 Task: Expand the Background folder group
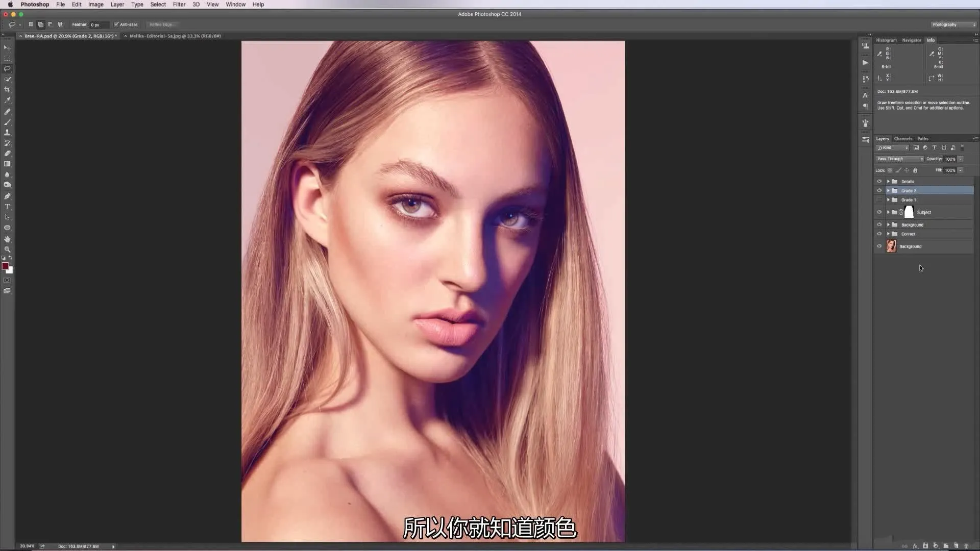(x=889, y=224)
